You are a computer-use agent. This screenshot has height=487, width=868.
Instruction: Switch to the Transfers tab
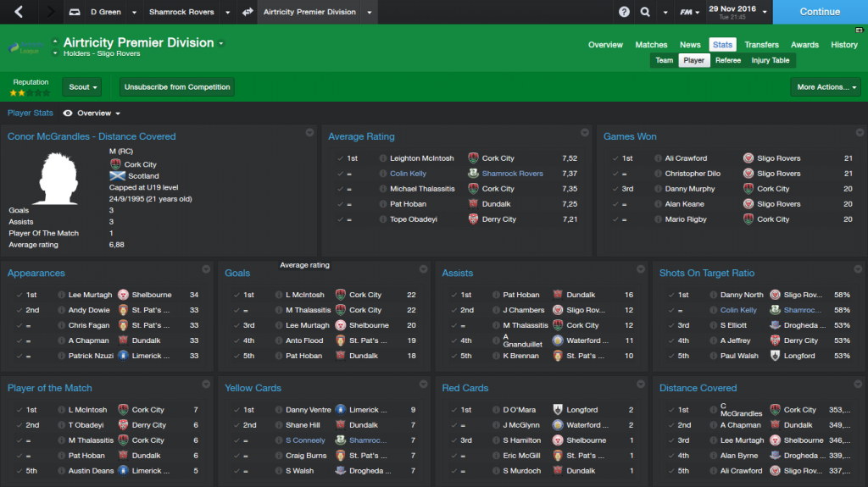[x=761, y=45]
